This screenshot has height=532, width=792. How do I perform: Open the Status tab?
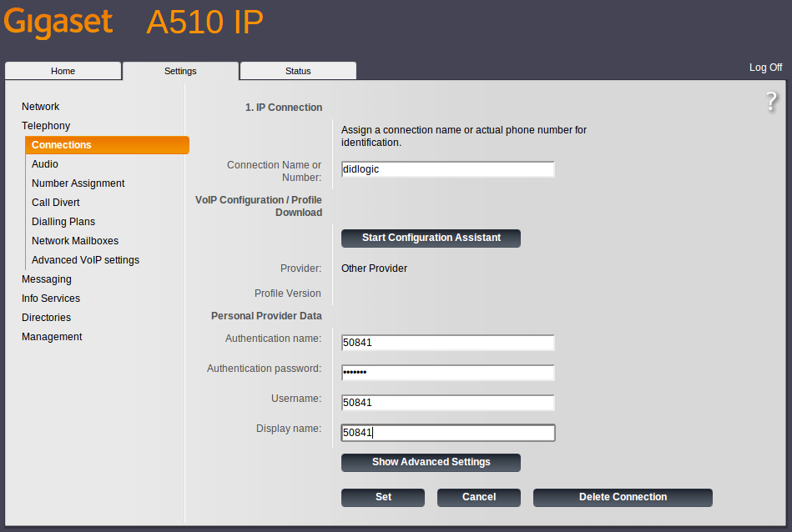[x=298, y=71]
